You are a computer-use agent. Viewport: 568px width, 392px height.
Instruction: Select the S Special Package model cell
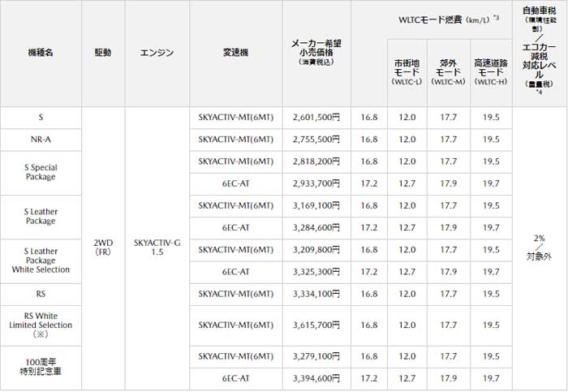click(x=41, y=172)
